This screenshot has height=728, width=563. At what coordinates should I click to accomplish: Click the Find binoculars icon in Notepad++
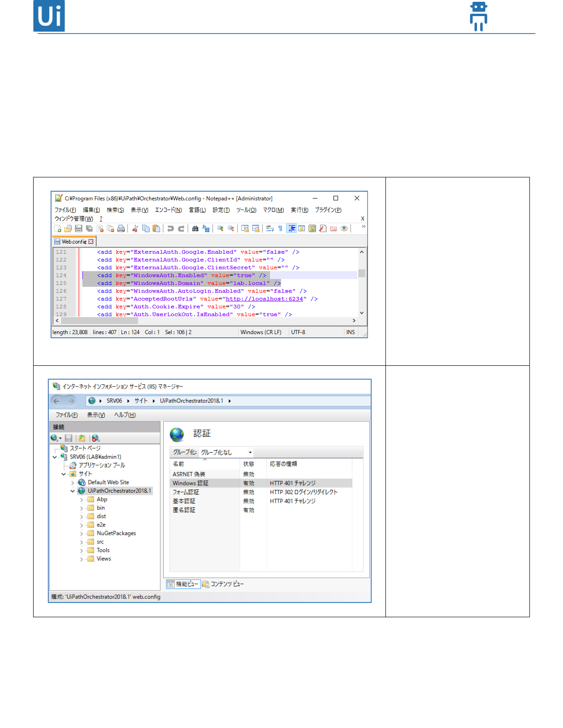tap(195, 228)
